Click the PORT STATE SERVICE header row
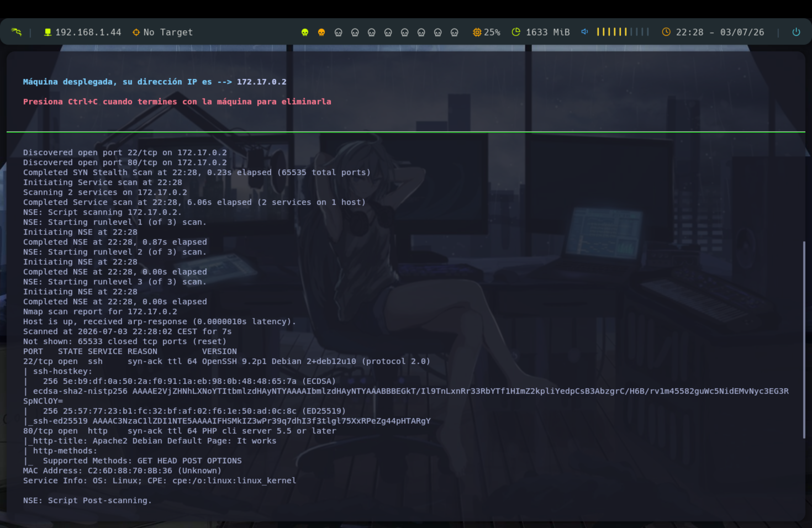Viewport: 812px width, 528px height. (x=130, y=351)
